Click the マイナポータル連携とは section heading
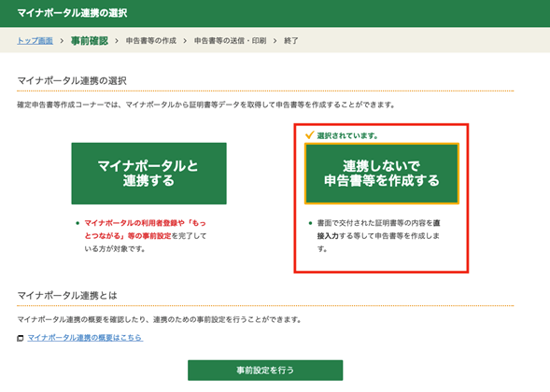 click(67, 296)
